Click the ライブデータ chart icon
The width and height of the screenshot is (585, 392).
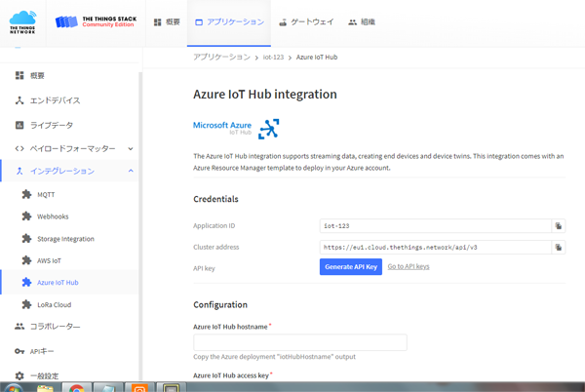tap(19, 125)
